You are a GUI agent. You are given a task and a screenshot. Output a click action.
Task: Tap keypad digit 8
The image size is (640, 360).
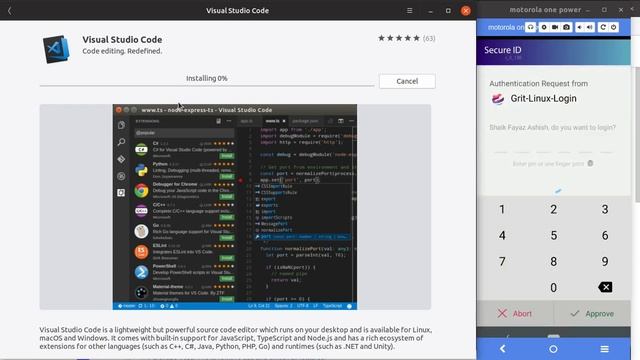553,262
